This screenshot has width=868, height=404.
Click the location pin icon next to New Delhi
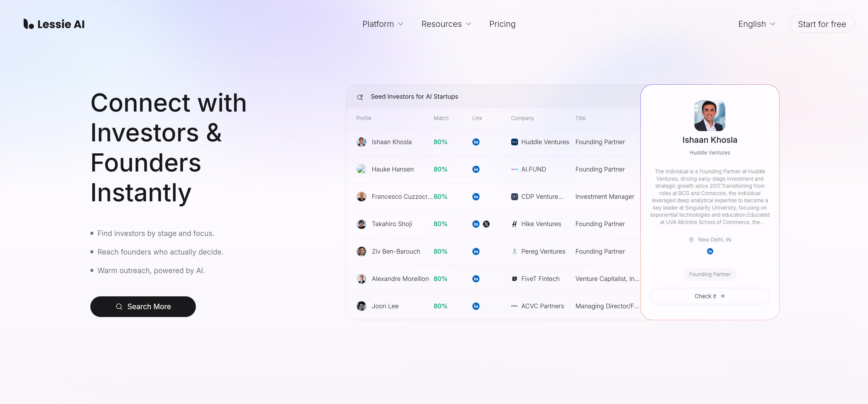[691, 239]
